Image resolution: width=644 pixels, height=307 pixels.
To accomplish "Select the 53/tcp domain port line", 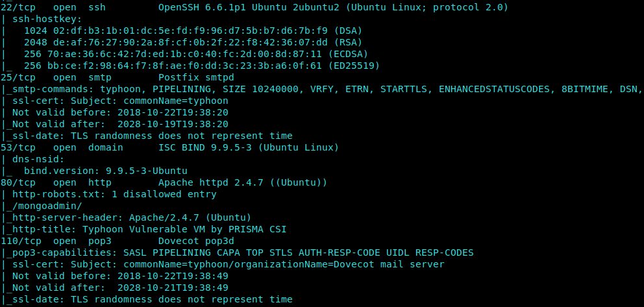I will click(169, 147).
